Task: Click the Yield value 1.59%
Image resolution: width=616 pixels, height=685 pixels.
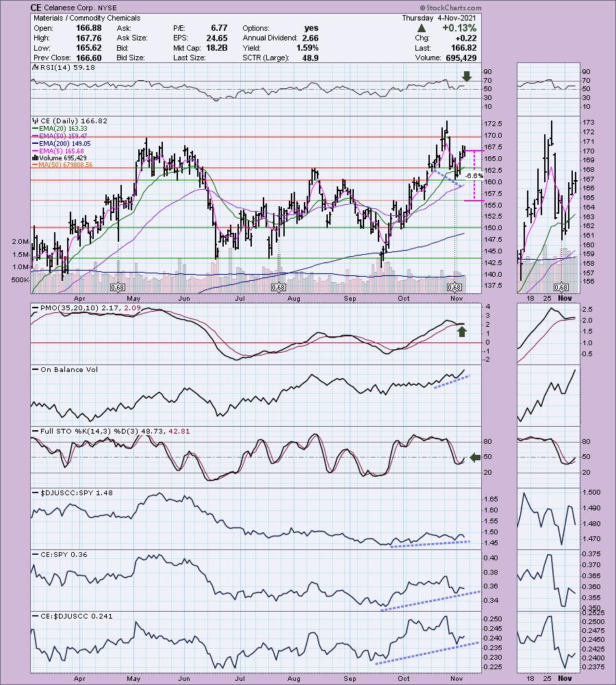Action: tap(307, 48)
